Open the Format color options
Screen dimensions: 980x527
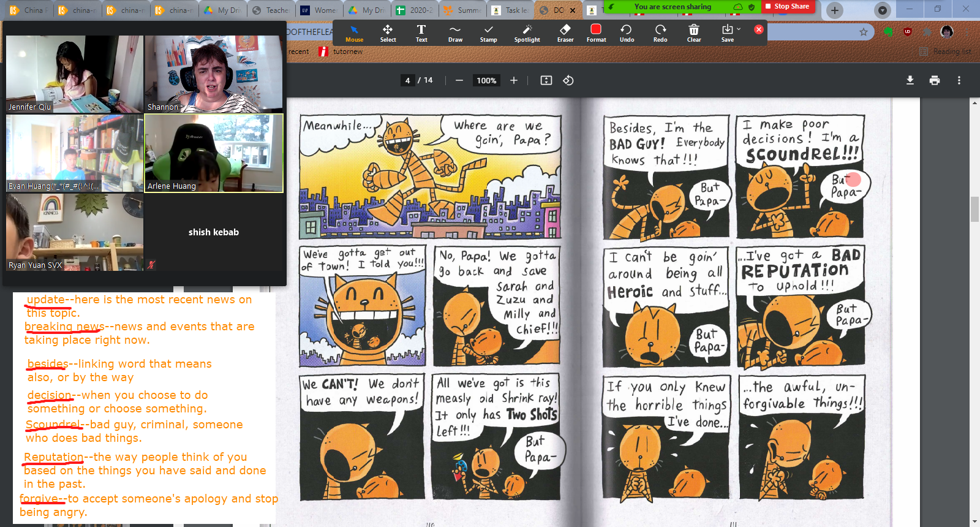(596, 33)
